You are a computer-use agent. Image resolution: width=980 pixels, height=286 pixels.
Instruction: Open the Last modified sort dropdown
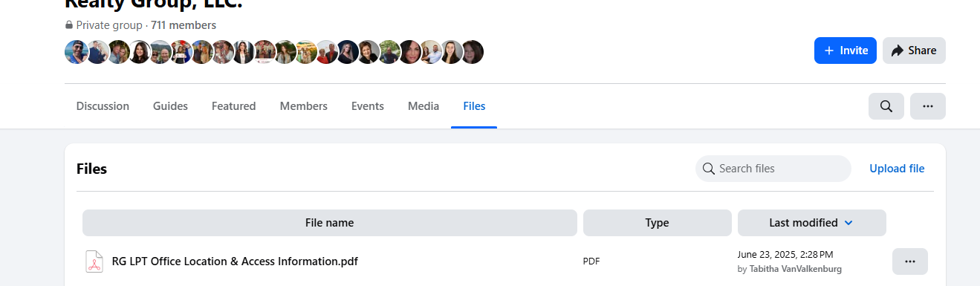811,223
